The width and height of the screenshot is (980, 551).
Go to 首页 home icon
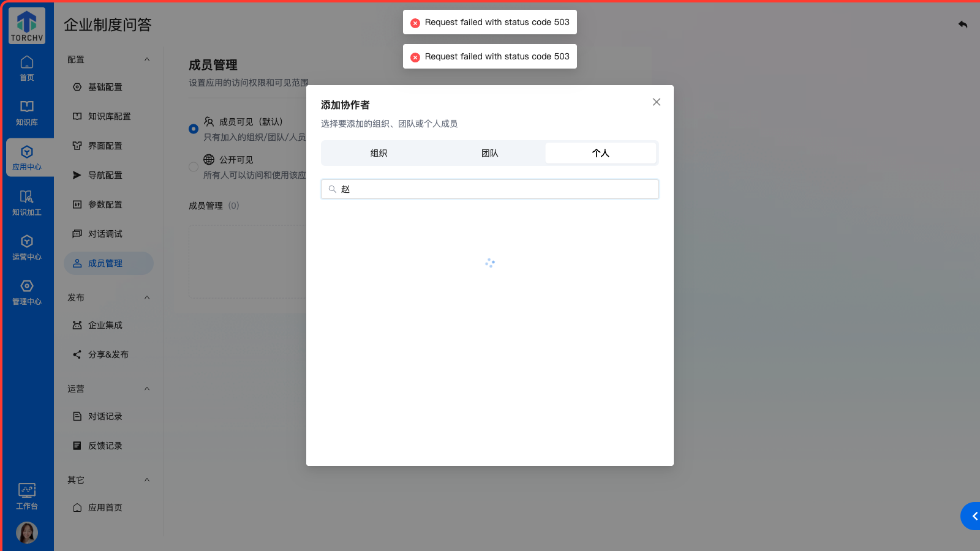27,69
